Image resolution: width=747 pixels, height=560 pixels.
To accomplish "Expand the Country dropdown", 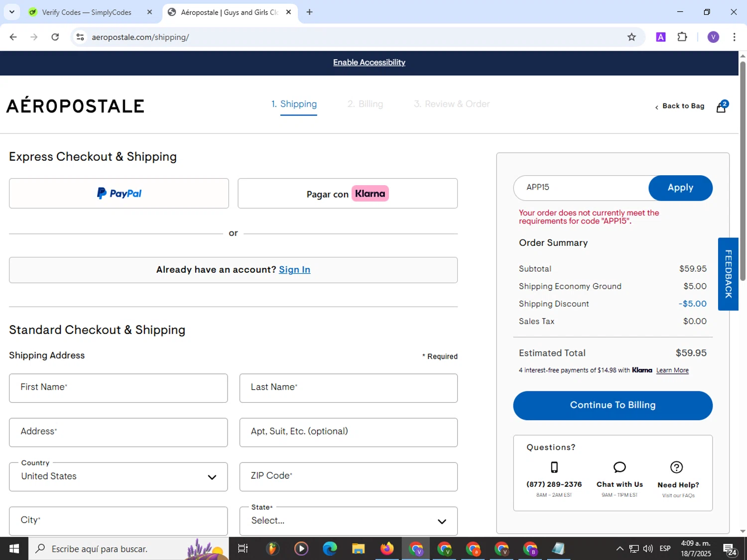I will [119, 477].
